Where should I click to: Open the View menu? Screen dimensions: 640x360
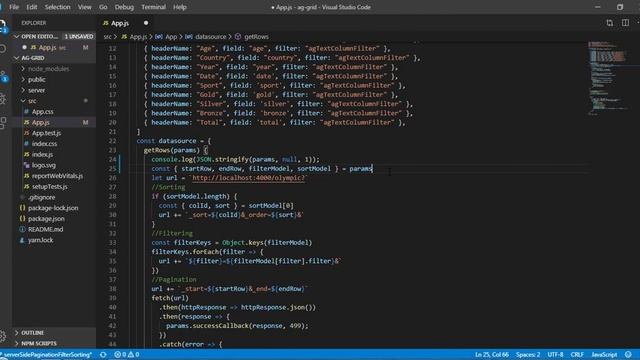tap(84, 7)
